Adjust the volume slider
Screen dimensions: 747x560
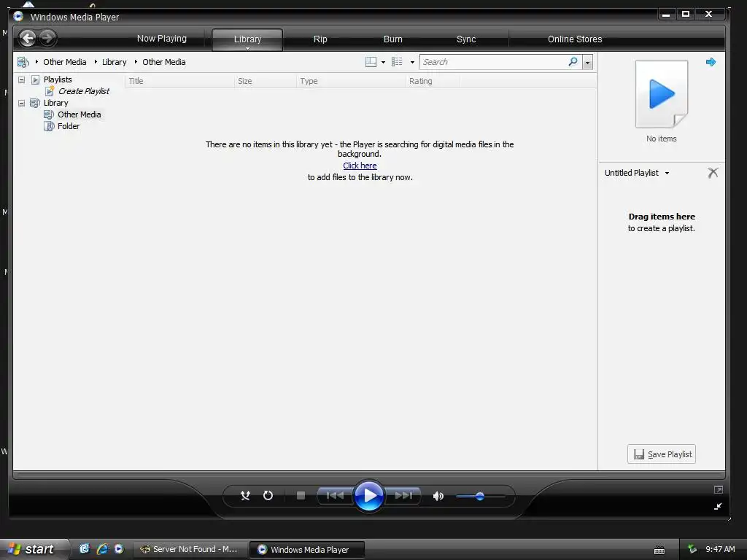pos(480,496)
